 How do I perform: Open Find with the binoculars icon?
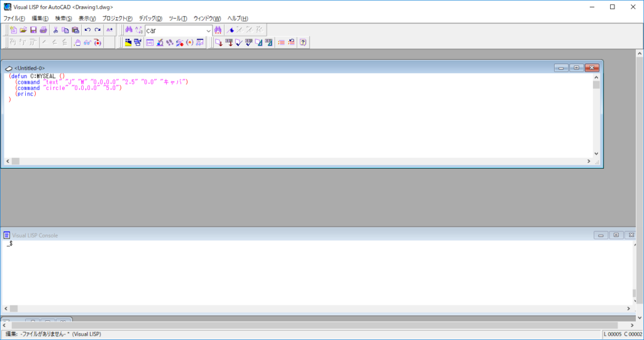coord(129,30)
